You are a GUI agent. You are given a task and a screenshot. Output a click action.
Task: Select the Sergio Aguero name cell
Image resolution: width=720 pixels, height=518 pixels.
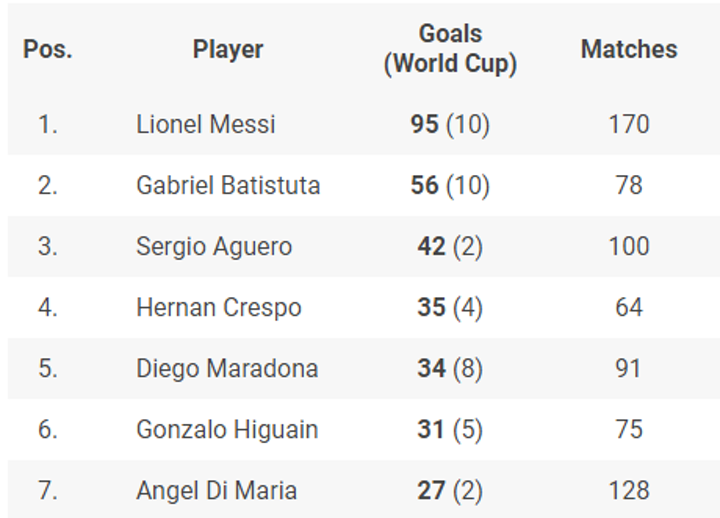(214, 247)
